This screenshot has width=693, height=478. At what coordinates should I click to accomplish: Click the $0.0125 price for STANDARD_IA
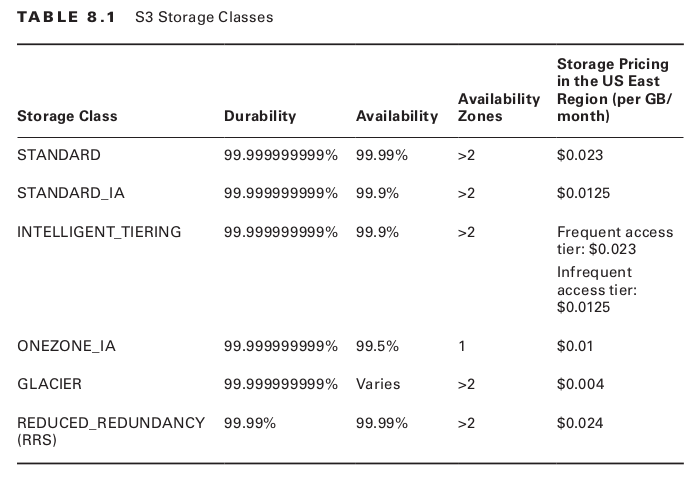click(584, 193)
